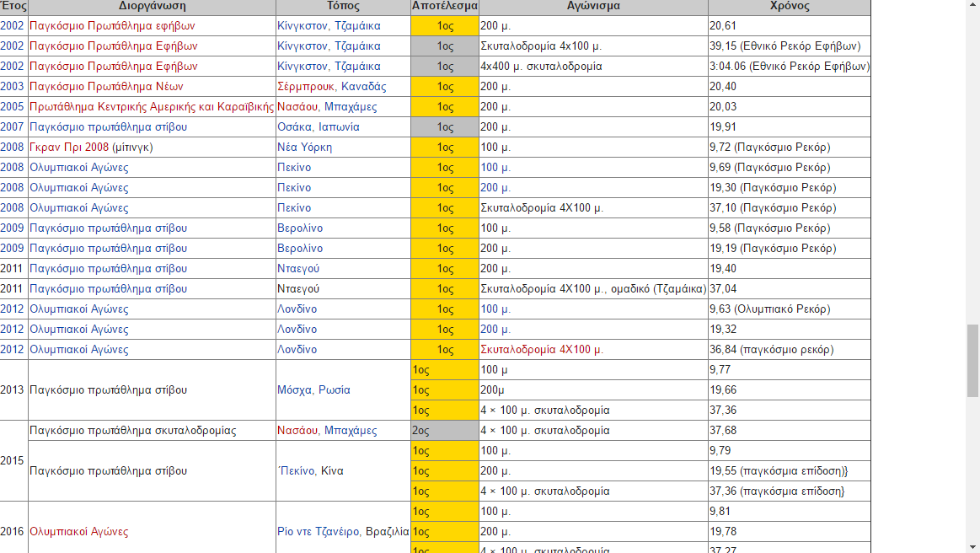Open red Σκυταλοδρομία 4Χ100 μ. link
This screenshot has width=980, height=553.
click(541, 350)
